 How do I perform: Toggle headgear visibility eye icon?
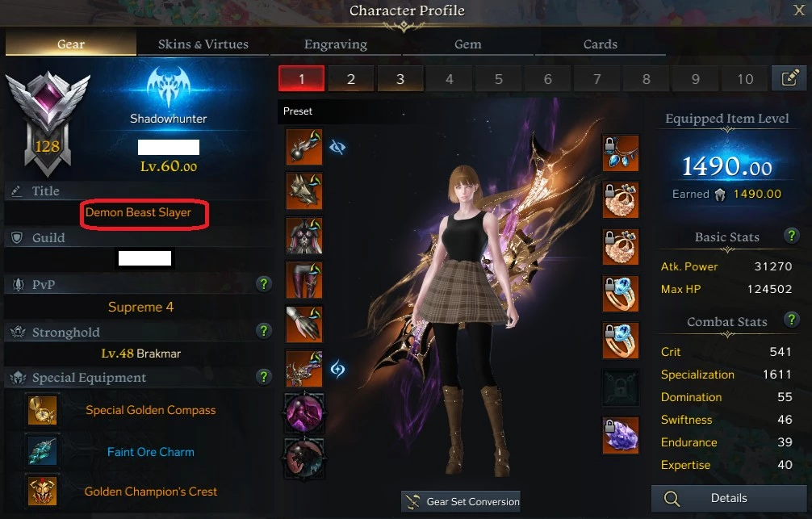tap(337, 148)
